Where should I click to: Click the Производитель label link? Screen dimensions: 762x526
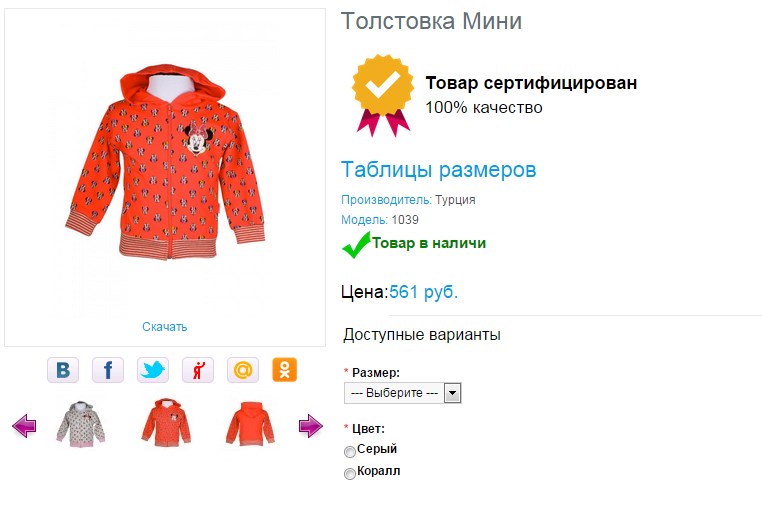[x=387, y=200]
